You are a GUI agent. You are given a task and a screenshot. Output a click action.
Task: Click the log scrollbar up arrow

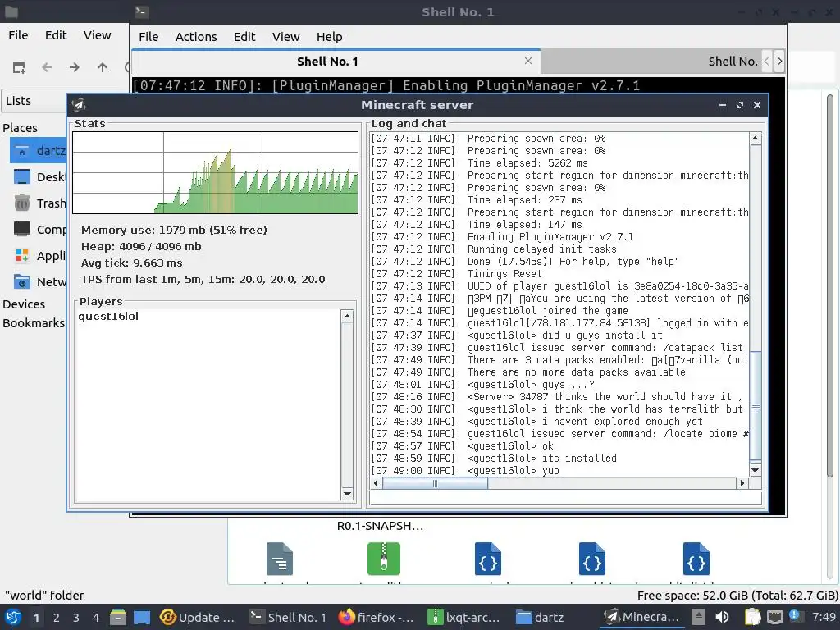(756, 139)
